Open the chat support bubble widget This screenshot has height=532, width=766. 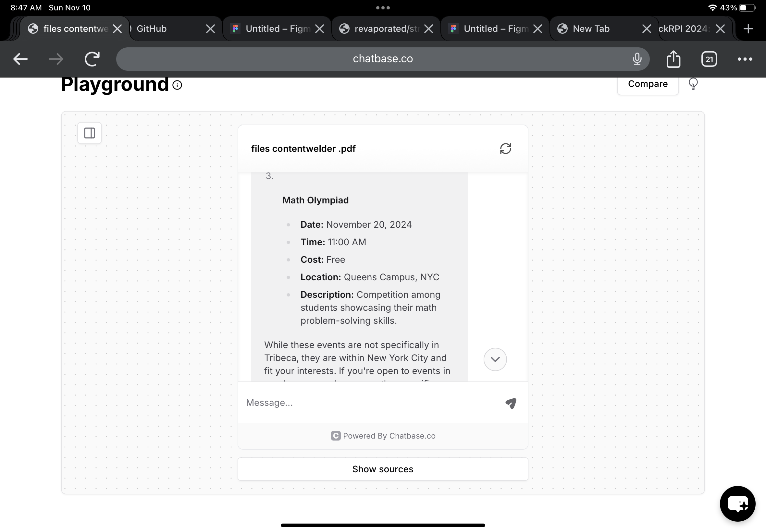click(x=737, y=503)
